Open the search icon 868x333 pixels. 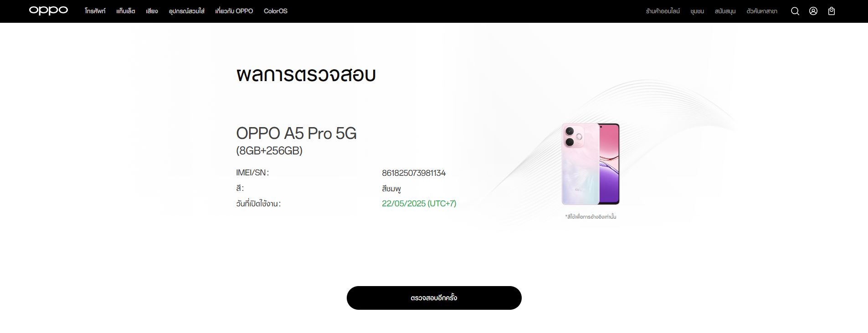[x=795, y=11]
